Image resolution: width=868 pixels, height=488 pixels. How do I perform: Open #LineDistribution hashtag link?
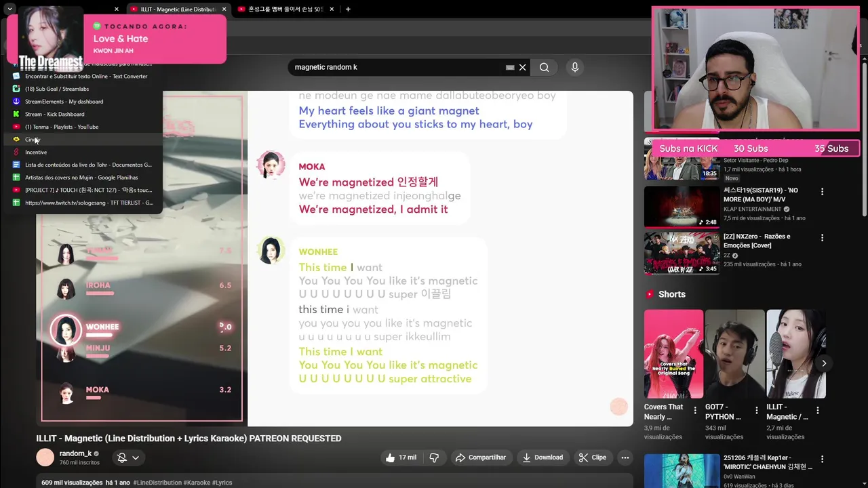point(157,483)
